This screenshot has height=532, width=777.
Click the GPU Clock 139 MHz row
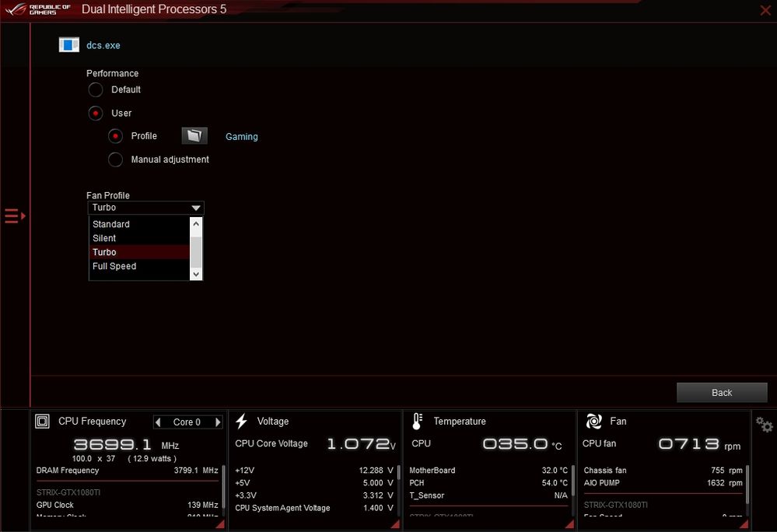[x=128, y=506]
